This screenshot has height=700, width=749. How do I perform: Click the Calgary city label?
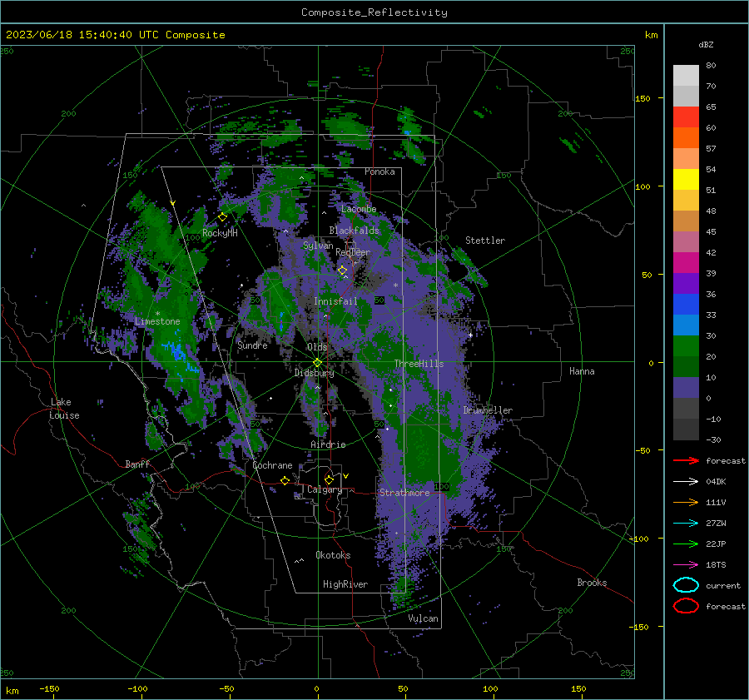[325, 489]
